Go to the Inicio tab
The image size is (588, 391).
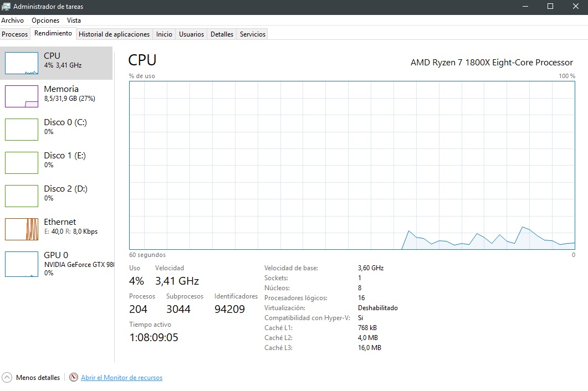164,34
